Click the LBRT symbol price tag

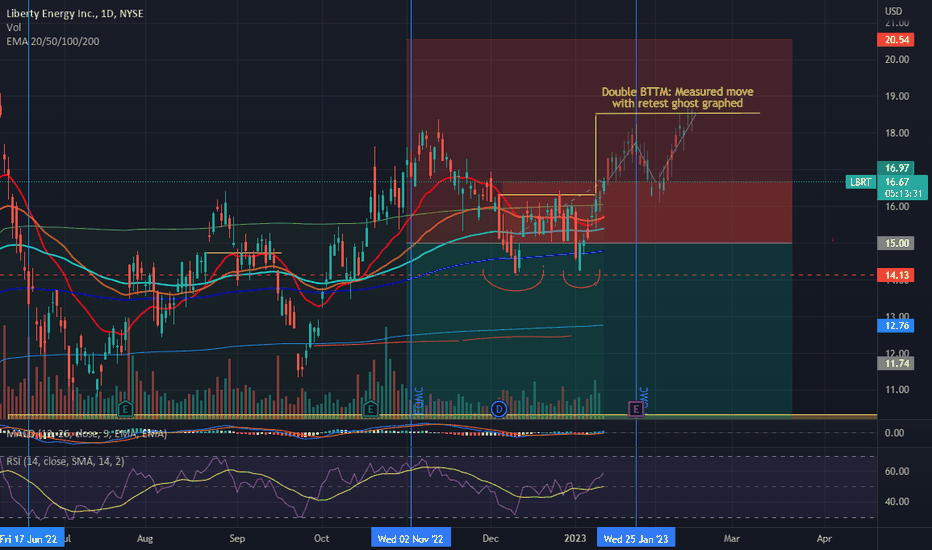(861, 182)
